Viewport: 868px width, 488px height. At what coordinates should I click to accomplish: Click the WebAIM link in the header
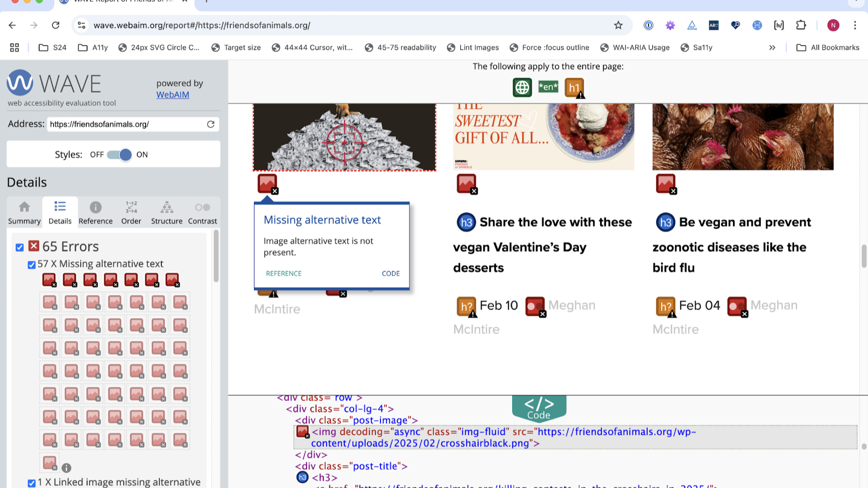click(172, 95)
